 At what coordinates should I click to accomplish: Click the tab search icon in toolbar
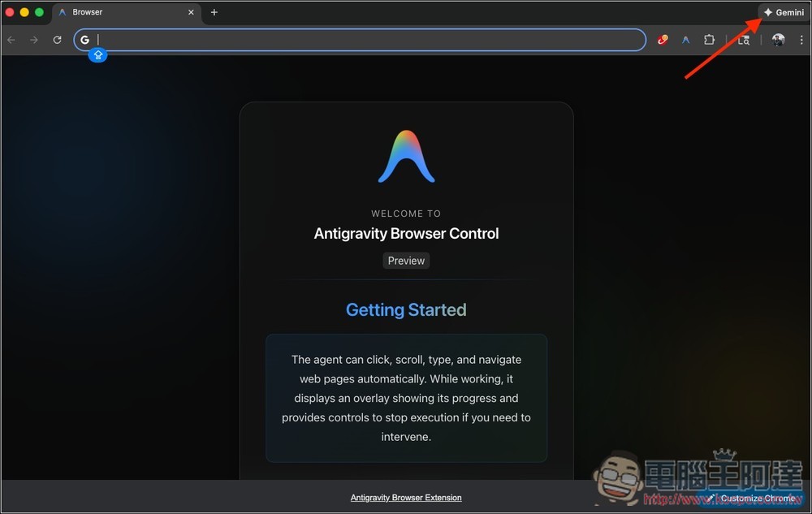coord(744,40)
